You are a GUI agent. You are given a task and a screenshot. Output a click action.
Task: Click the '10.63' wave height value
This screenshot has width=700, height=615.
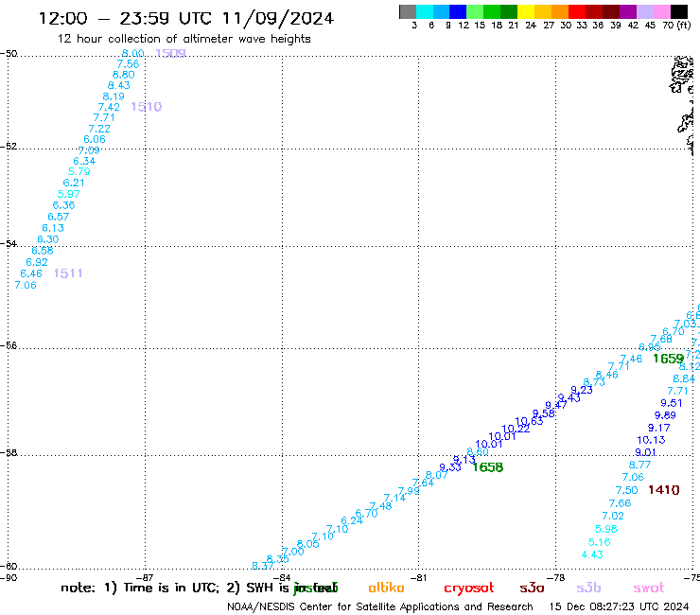tap(529, 421)
